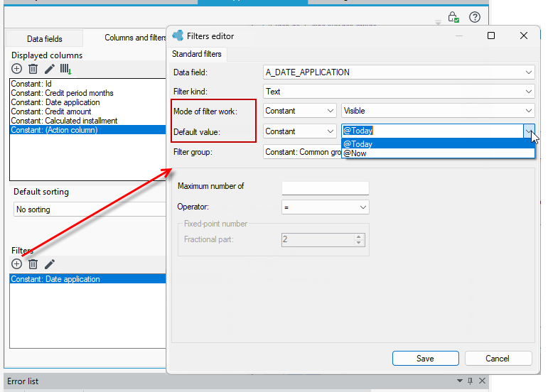Delete the selected filter
Screen dimensions: 548x392
point(33,264)
